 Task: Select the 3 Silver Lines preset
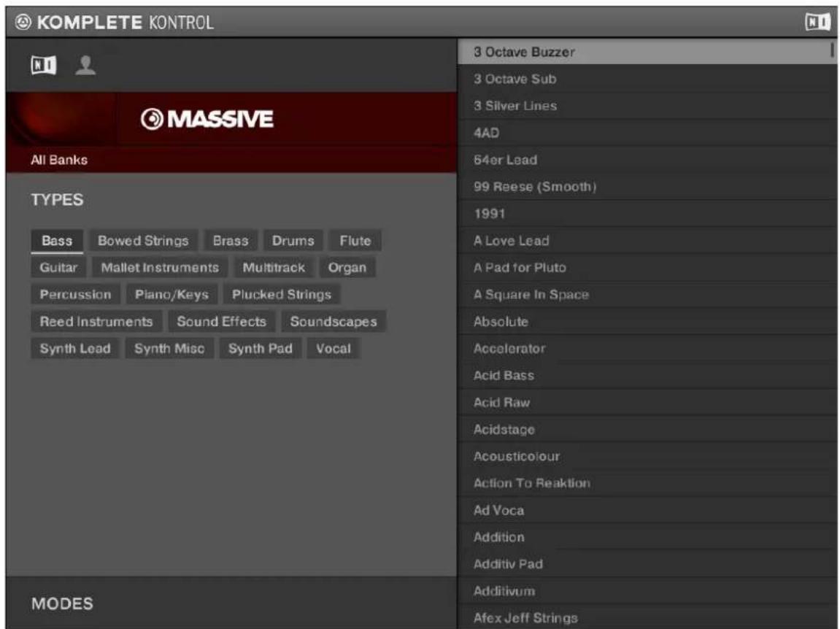click(647, 106)
